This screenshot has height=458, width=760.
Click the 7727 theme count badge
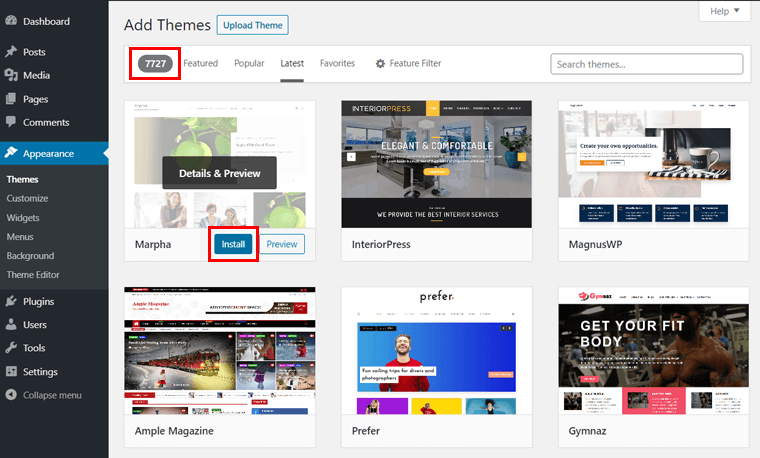(x=155, y=63)
